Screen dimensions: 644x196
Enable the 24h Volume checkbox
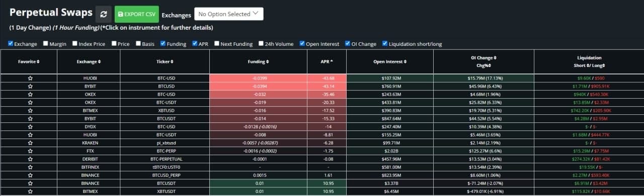tap(261, 44)
